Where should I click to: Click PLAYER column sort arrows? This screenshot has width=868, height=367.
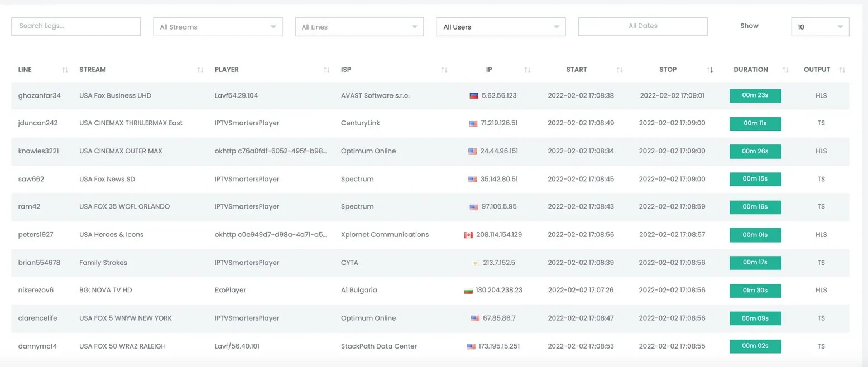coord(327,70)
